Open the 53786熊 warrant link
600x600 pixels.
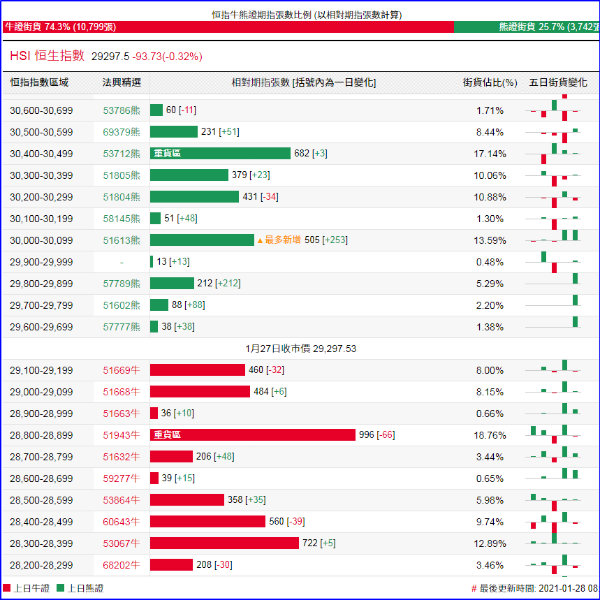(x=121, y=111)
